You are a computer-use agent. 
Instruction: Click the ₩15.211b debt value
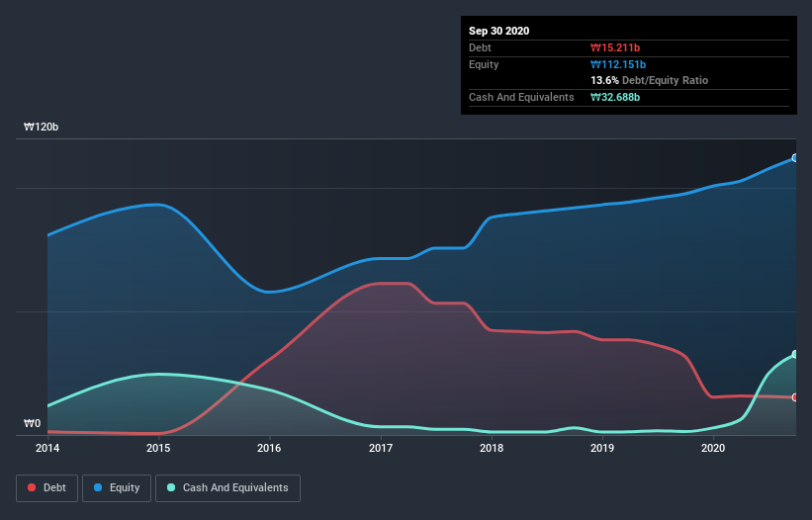pos(615,47)
